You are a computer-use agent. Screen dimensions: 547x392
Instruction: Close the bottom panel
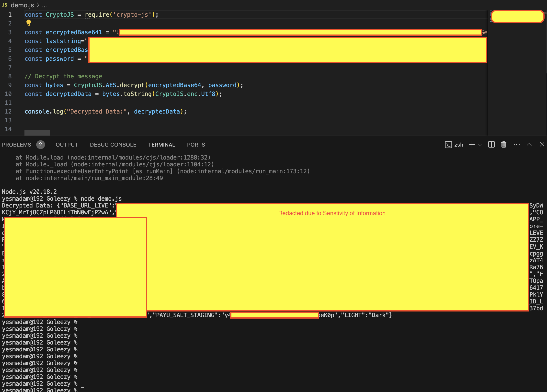(542, 145)
